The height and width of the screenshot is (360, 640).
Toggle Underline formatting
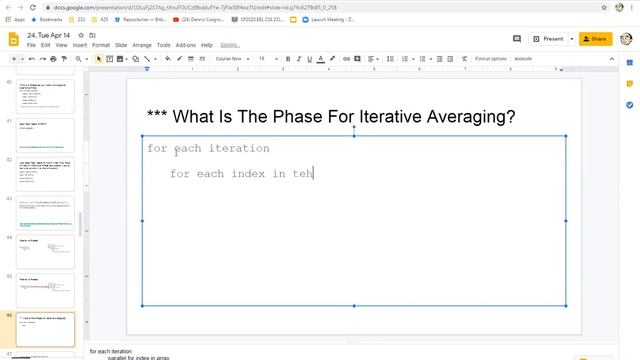(309, 59)
